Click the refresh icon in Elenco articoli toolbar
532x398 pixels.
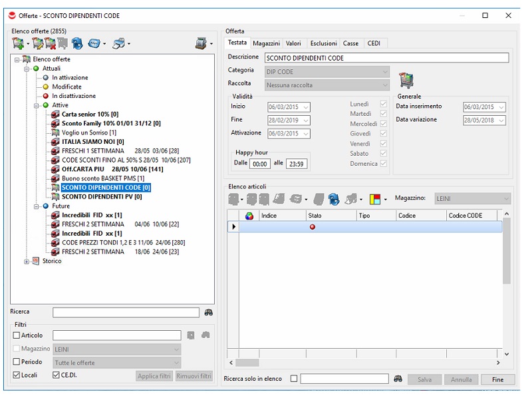click(334, 198)
